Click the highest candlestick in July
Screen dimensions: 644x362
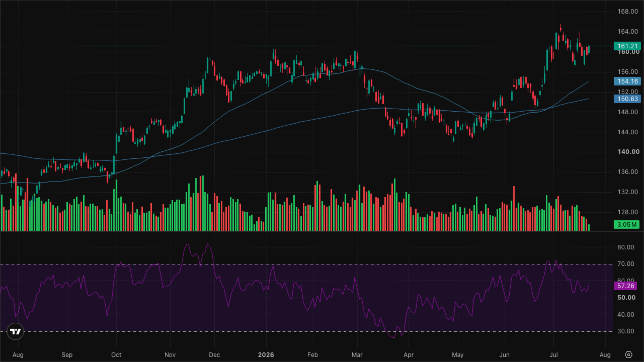[561, 28]
